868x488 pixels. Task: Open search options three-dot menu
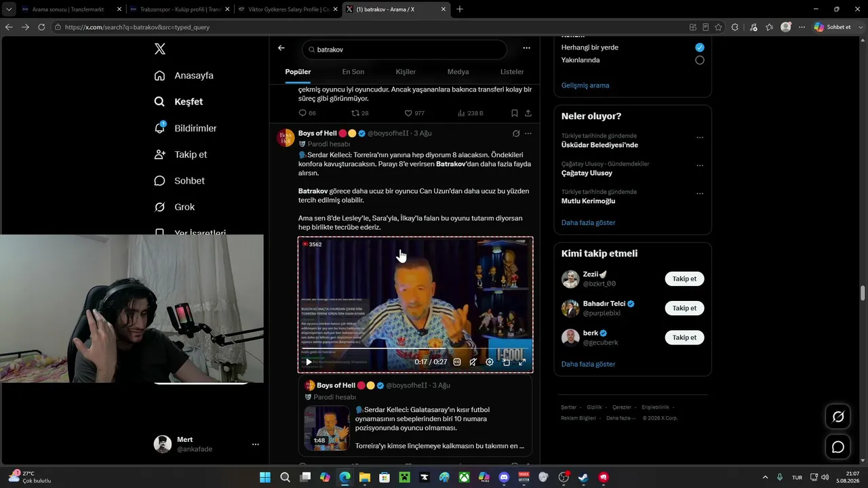point(526,48)
